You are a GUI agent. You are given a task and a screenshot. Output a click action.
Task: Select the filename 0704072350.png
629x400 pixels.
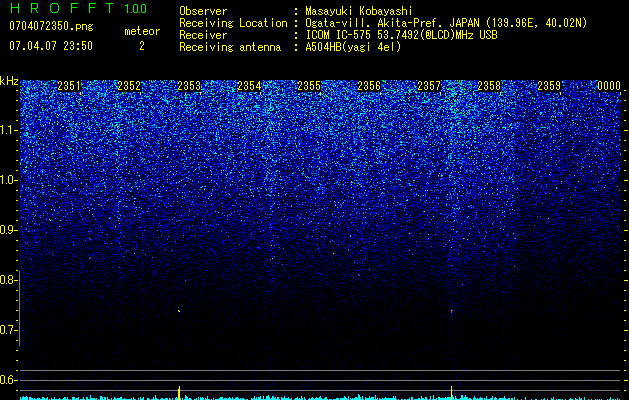click(51, 26)
